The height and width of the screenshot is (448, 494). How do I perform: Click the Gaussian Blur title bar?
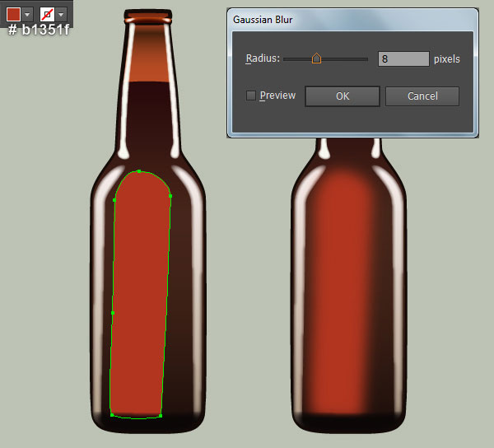pyautogui.click(x=352, y=20)
